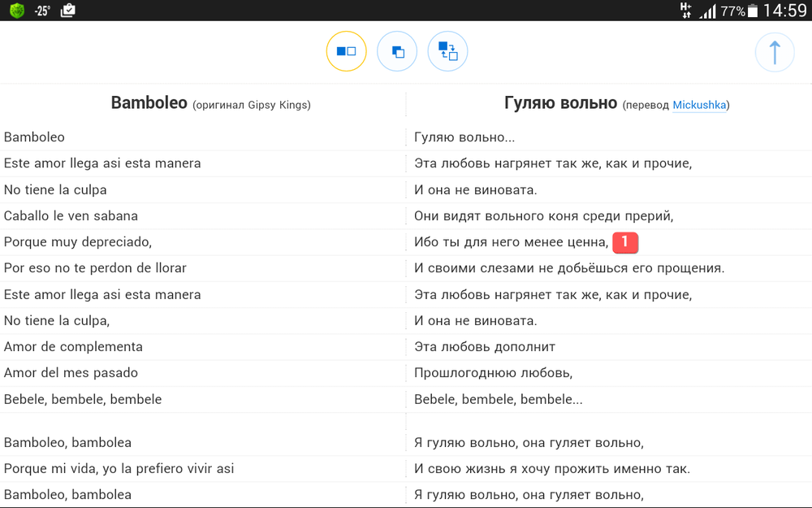The width and height of the screenshot is (812, 508).
Task: Tap the -25° weather indicator
Action: click(42, 11)
